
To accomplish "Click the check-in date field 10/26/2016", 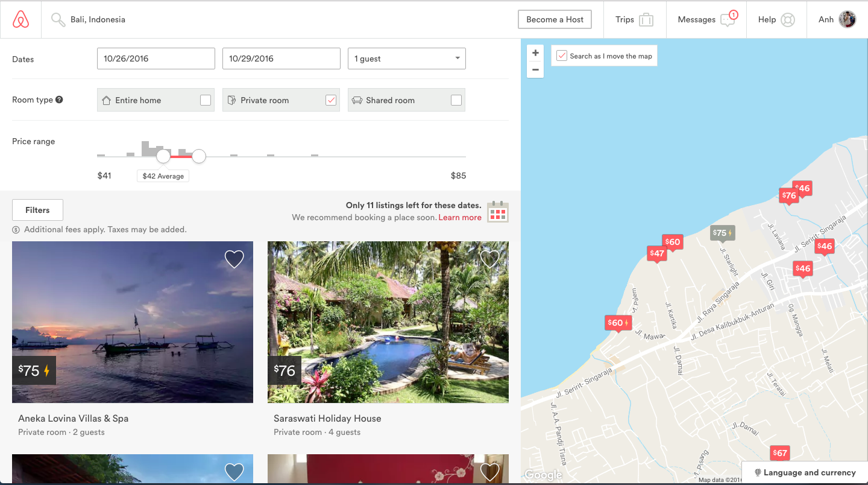I will click(x=156, y=59).
